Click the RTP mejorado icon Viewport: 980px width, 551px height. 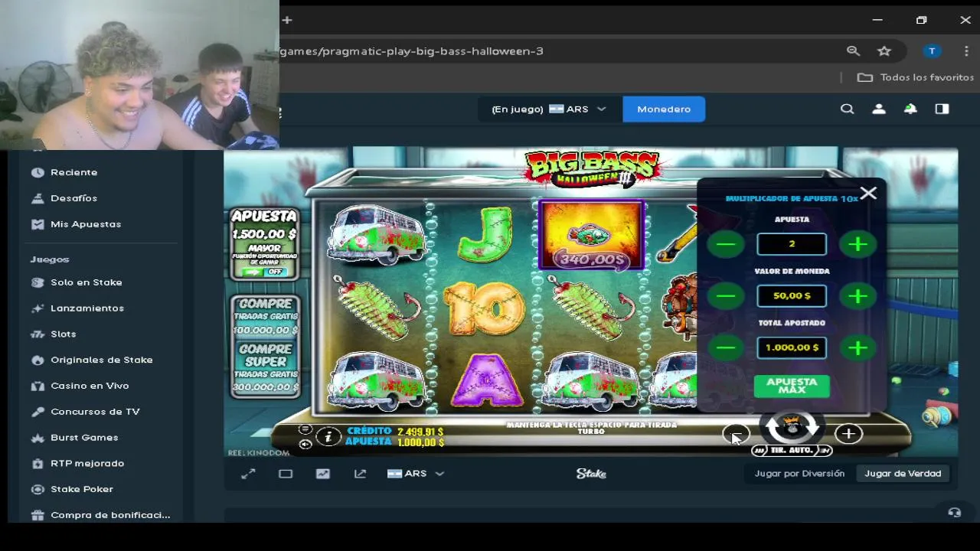pyautogui.click(x=38, y=464)
